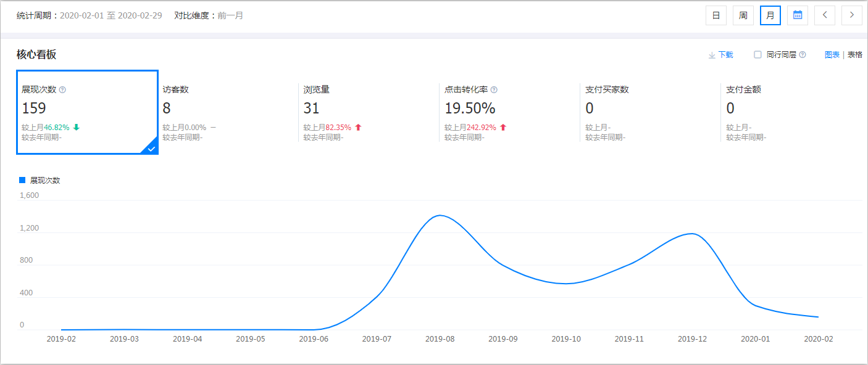Screen dimensions: 868x365
Task: Switch to 表格 table view
Action: point(854,54)
